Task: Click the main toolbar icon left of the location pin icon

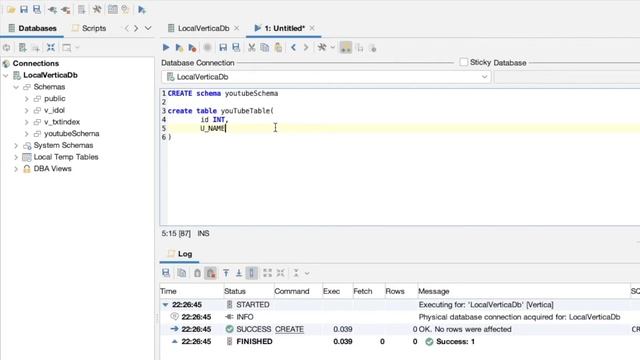Action: click(x=113, y=9)
